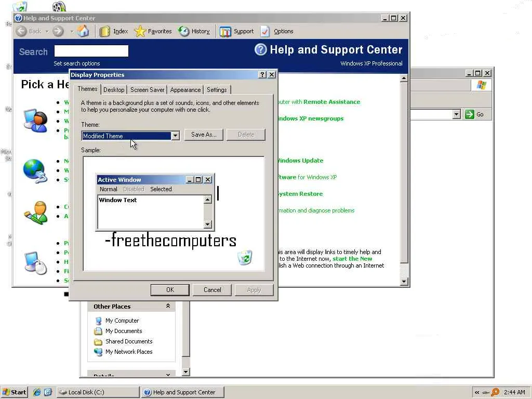Screen dimensions: 532x399
Task: Click Set search options link
Action: (77, 63)
